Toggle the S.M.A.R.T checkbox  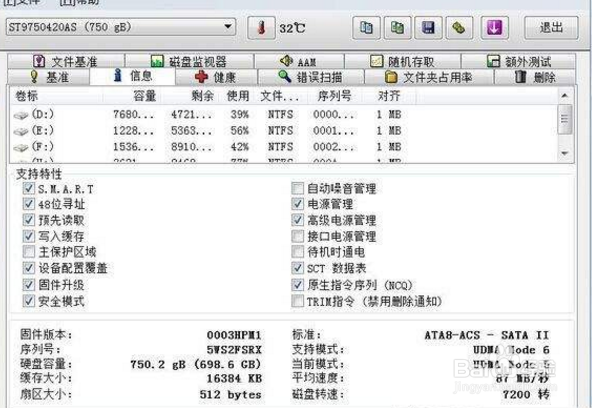click(29, 188)
